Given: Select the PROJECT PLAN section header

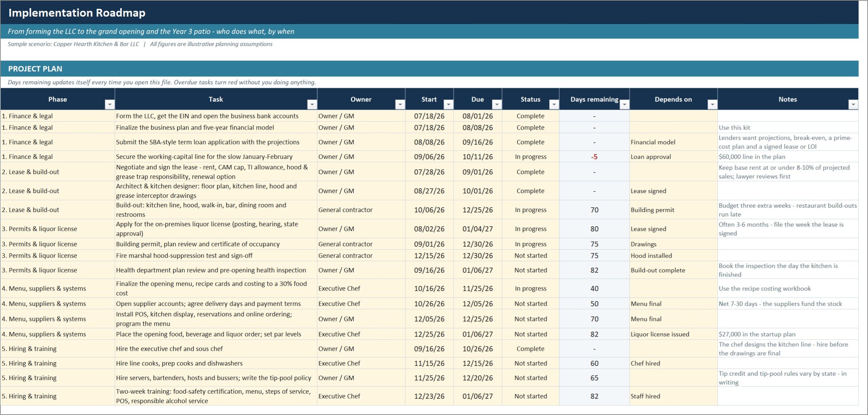Looking at the screenshot, I should tap(429, 69).
